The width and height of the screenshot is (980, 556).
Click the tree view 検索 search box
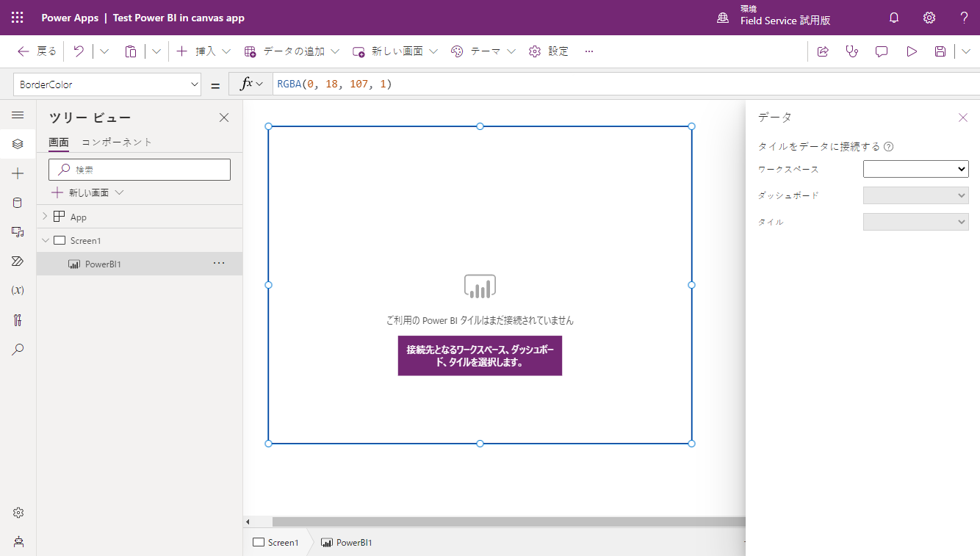pyautogui.click(x=140, y=170)
